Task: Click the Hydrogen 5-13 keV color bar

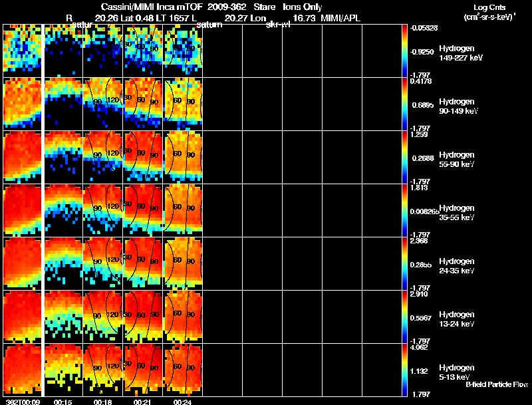Action: click(404, 370)
